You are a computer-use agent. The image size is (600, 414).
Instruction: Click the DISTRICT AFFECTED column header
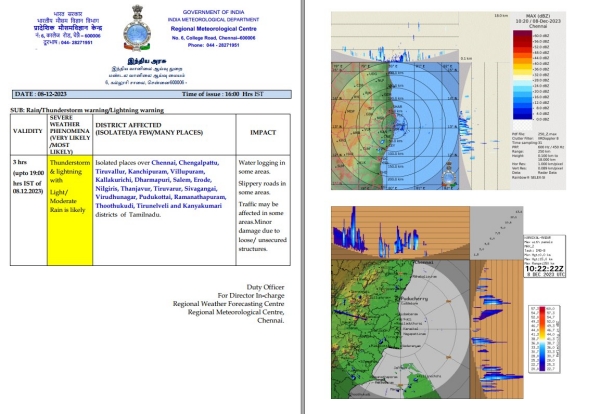[149, 129]
